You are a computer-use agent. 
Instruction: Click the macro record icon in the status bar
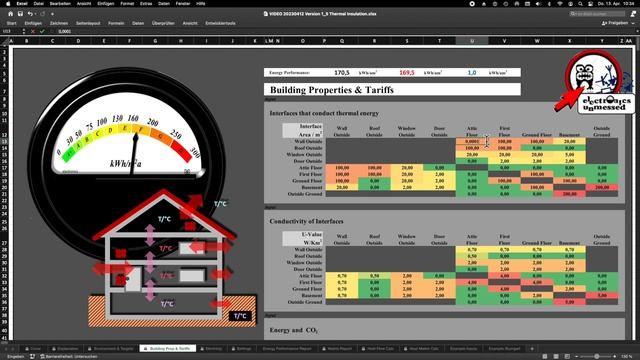[32, 356]
